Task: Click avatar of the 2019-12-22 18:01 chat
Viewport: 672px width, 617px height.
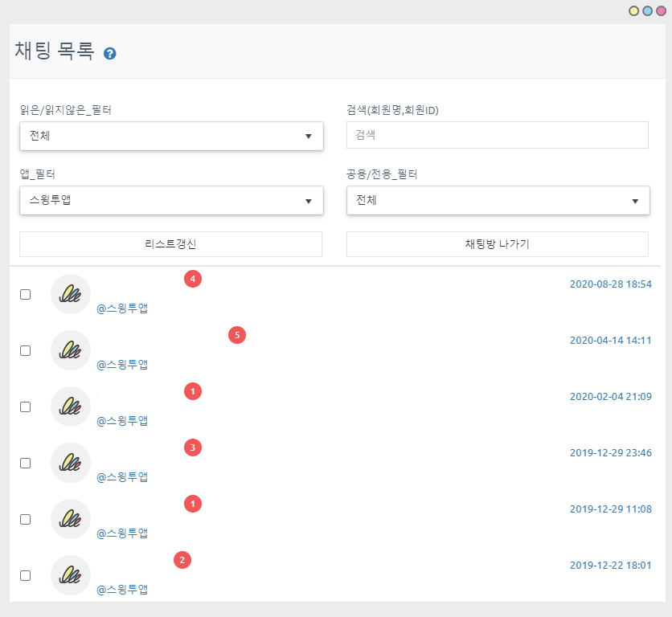Action: [x=71, y=575]
